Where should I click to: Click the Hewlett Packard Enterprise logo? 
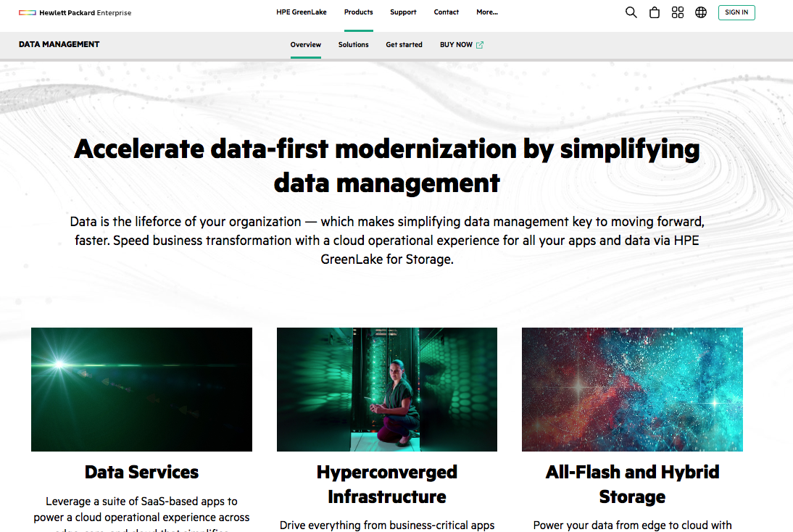75,12
